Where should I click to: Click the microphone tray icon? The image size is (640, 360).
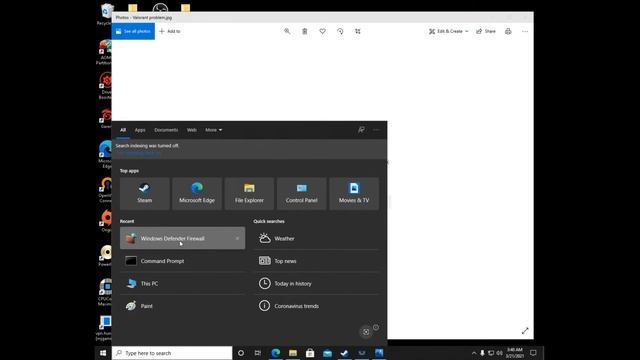(x=482, y=353)
